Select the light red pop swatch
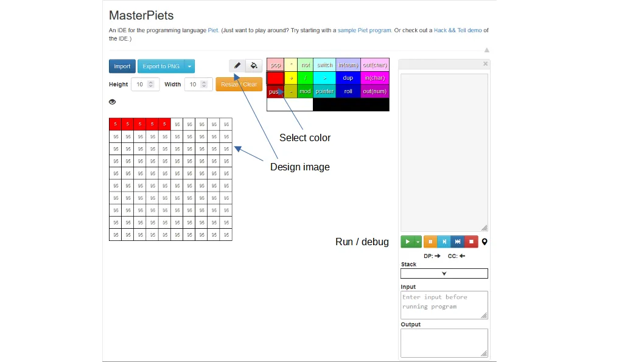644x362 pixels. (x=276, y=65)
